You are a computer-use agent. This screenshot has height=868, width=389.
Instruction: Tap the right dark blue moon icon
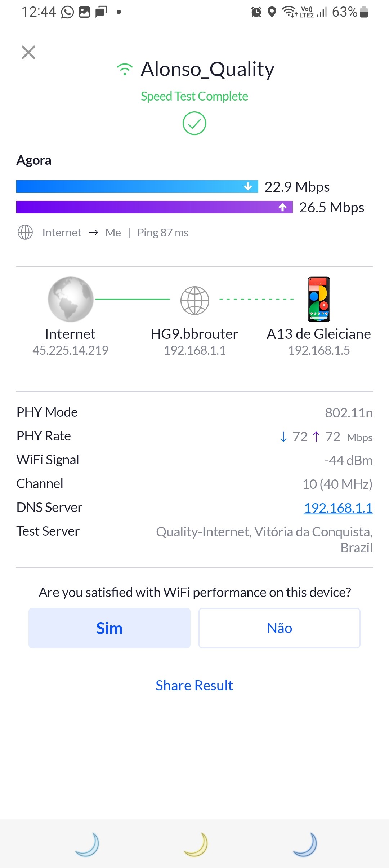305,844
